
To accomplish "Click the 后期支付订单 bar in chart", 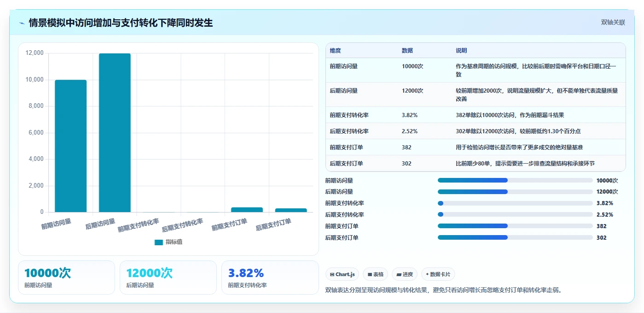I will click(291, 210).
